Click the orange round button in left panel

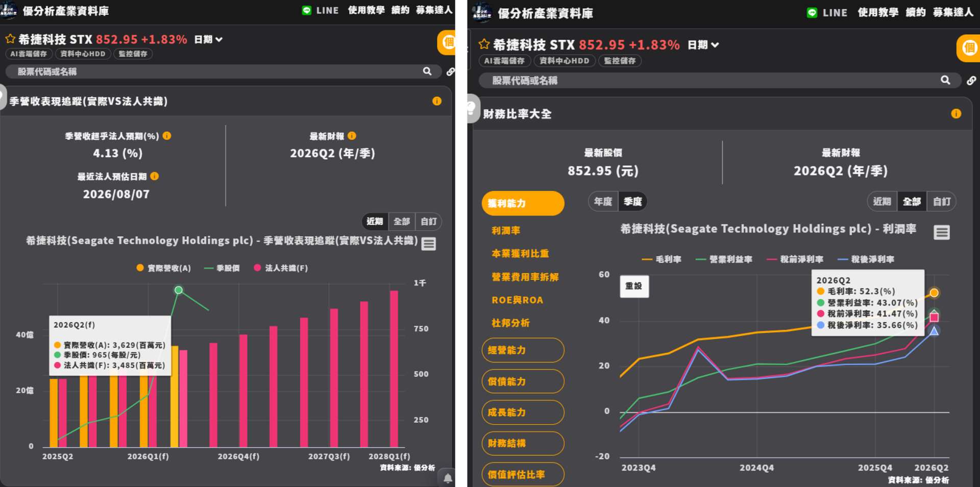[x=446, y=42]
